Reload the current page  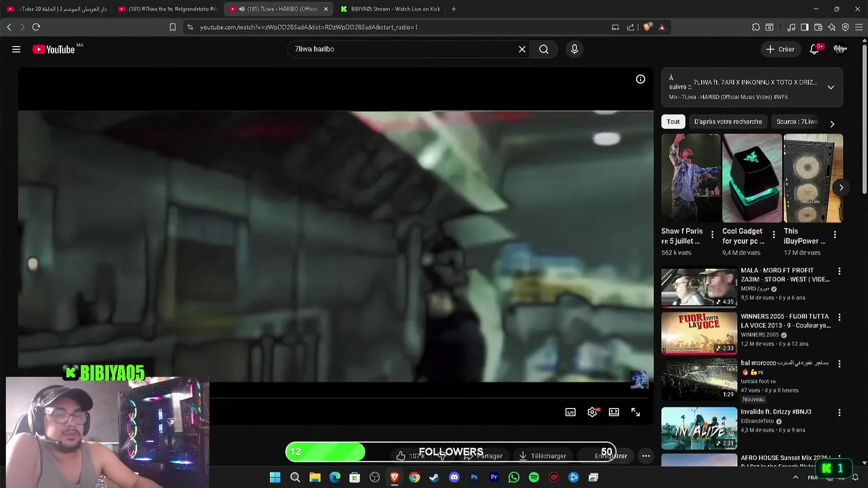(36, 27)
